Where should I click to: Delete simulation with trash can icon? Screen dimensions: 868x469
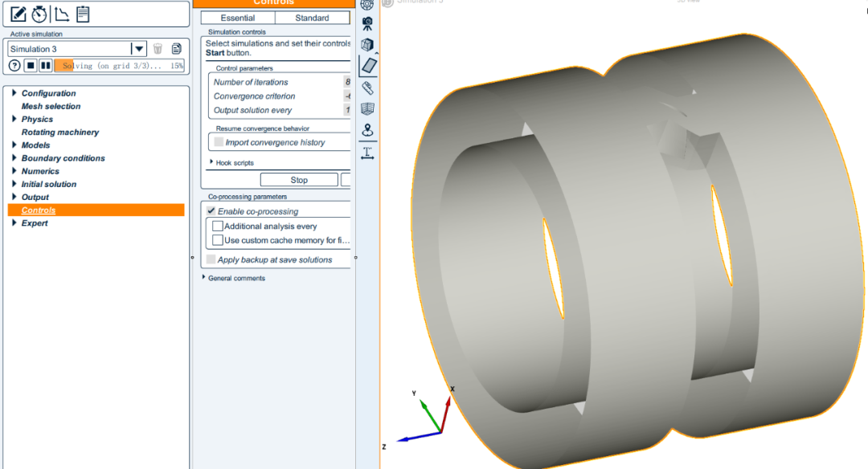[158, 49]
